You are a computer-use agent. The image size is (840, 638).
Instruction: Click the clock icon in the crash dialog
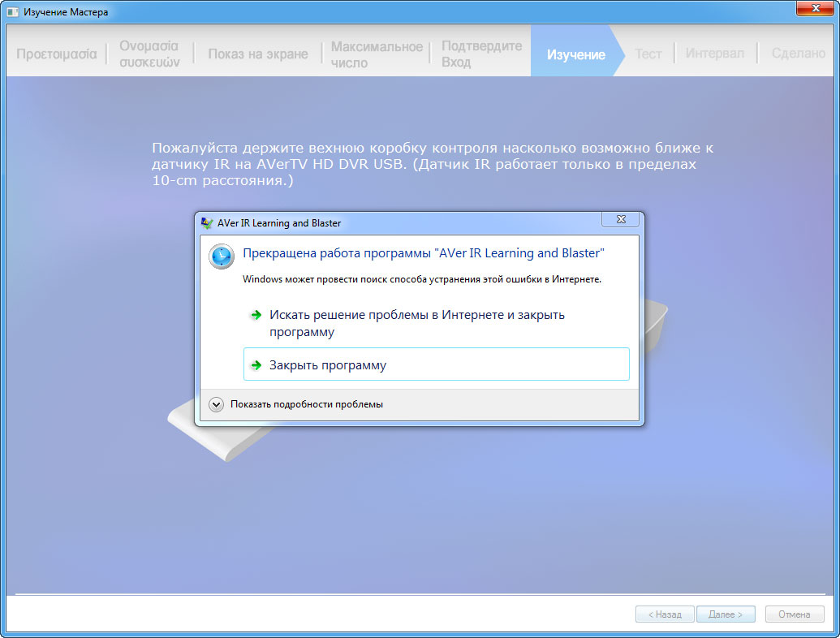click(x=222, y=256)
